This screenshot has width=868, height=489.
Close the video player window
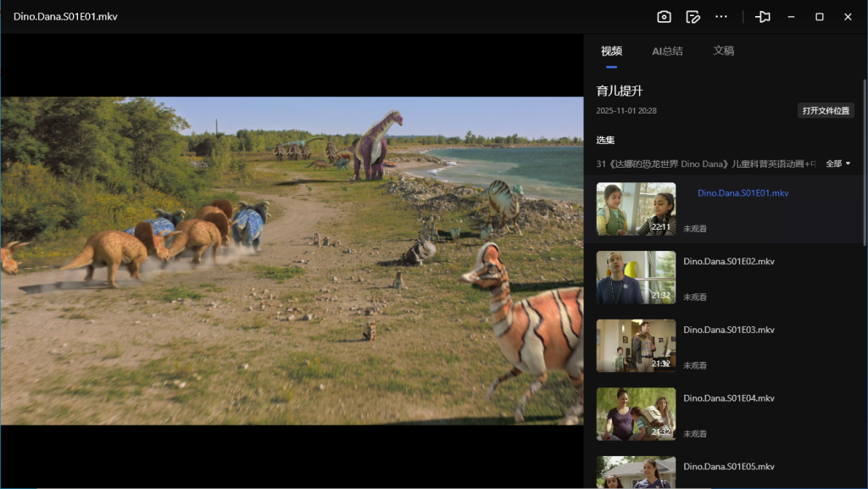point(848,17)
